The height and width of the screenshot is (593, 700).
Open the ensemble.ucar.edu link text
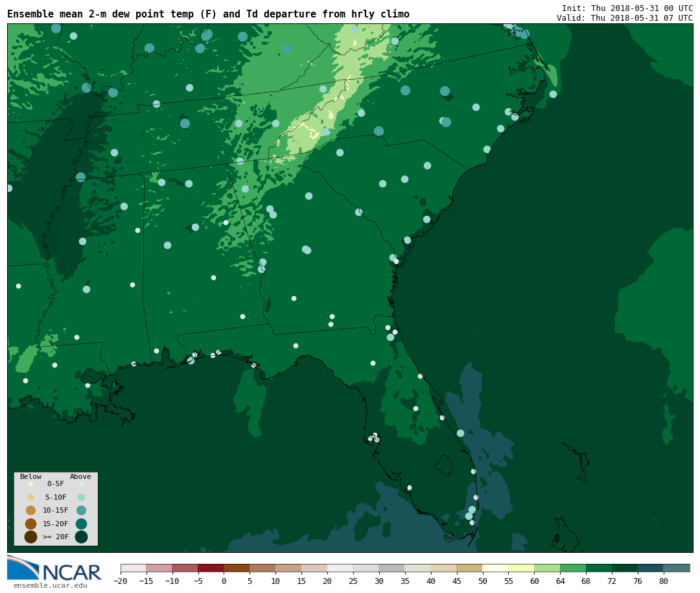tap(51, 585)
